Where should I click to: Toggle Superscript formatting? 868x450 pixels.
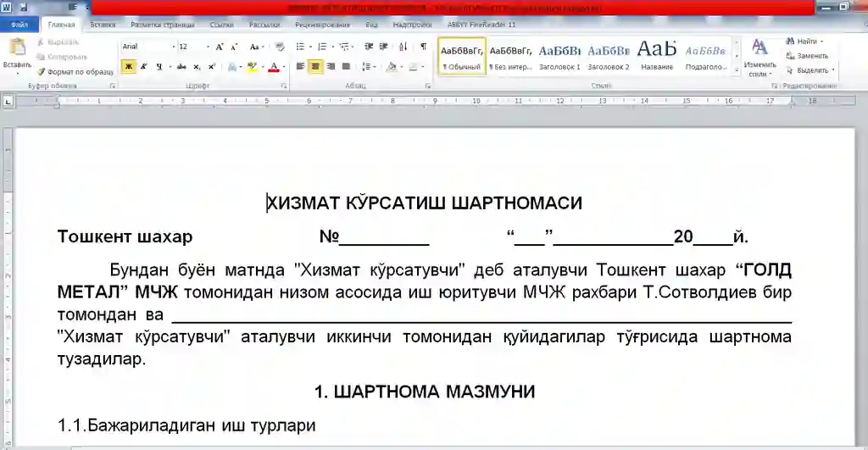click(x=211, y=67)
